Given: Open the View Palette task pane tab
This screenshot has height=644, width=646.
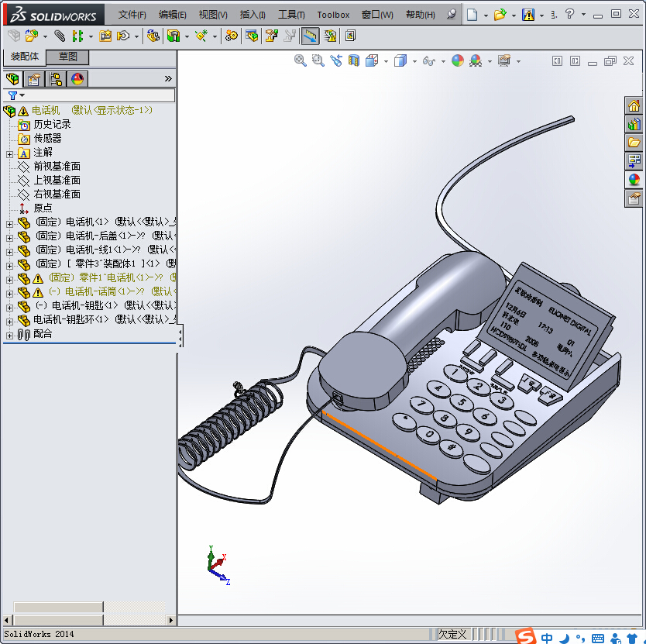Looking at the screenshot, I should [x=634, y=160].
